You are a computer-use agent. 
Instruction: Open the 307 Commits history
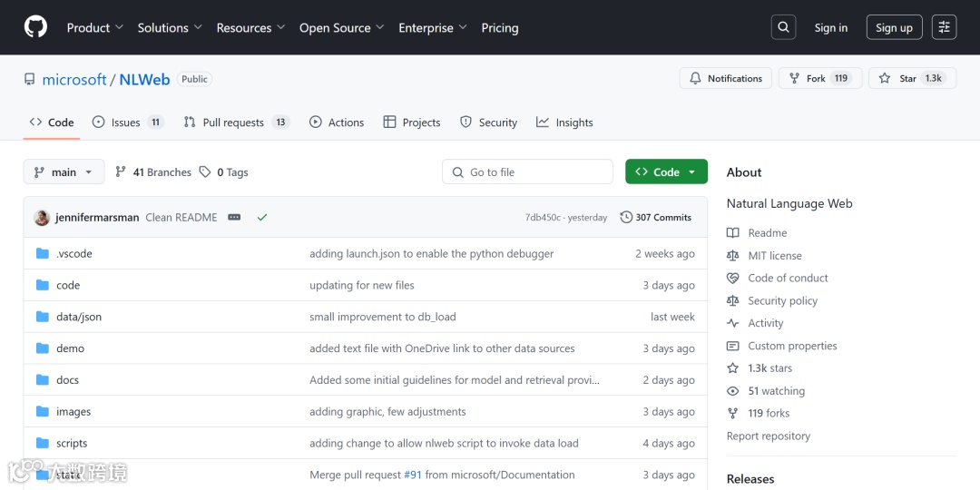click(656, 218)
